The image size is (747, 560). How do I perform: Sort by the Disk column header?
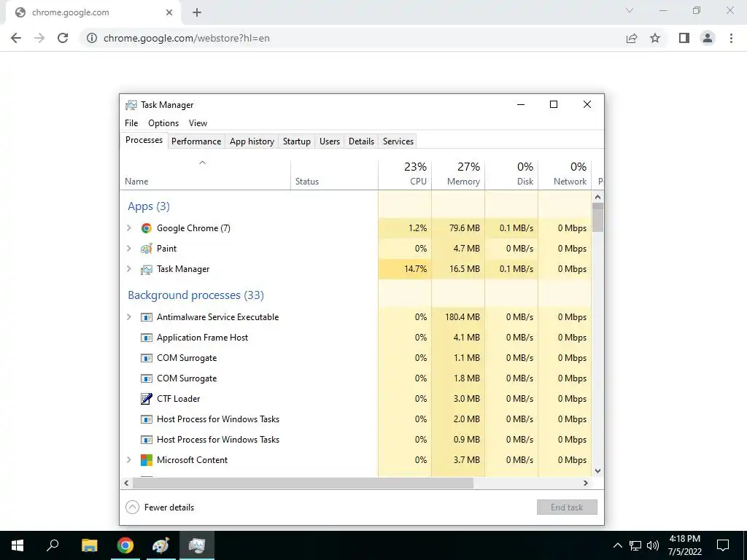tap(511, 175)
